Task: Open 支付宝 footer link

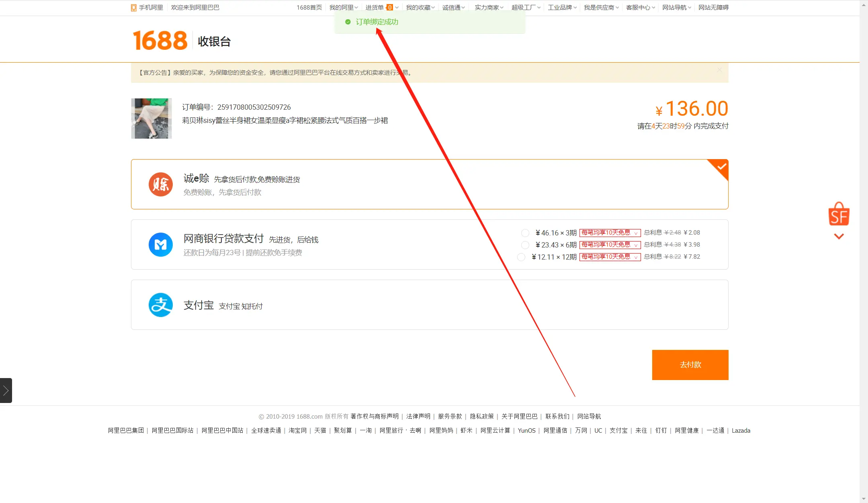Action: click(x=618, y=431)
